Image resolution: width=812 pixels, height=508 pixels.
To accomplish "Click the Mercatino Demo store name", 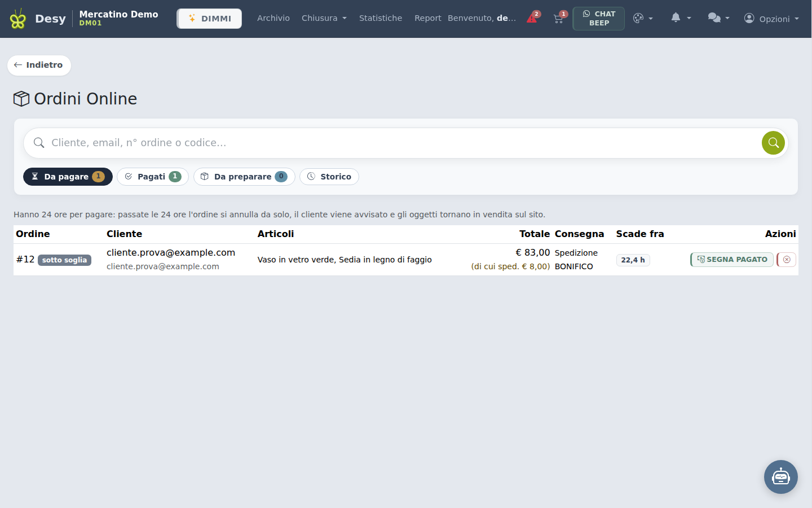I will (118, 14).
